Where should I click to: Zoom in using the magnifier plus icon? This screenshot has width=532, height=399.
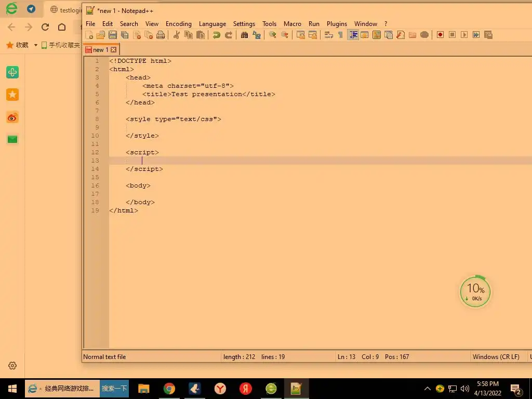272,35
